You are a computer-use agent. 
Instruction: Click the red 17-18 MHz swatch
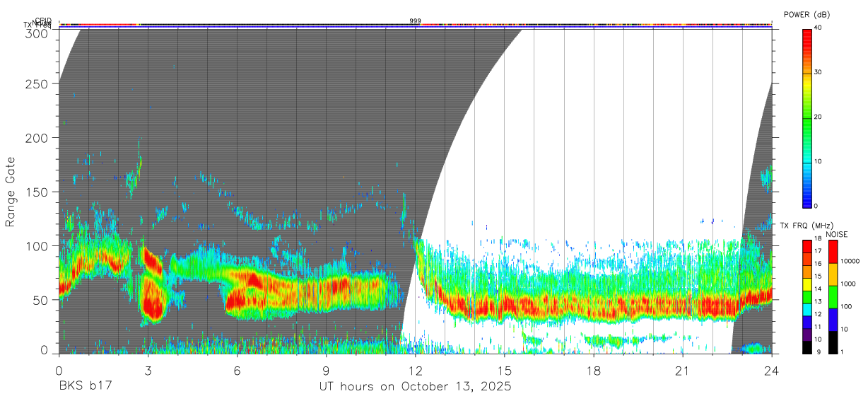[807, 247]
